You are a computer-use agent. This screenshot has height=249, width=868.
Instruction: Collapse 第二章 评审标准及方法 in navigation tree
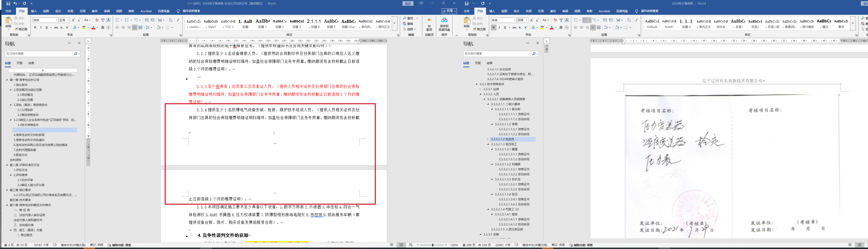pyautogui.click(x=7, y=165)
